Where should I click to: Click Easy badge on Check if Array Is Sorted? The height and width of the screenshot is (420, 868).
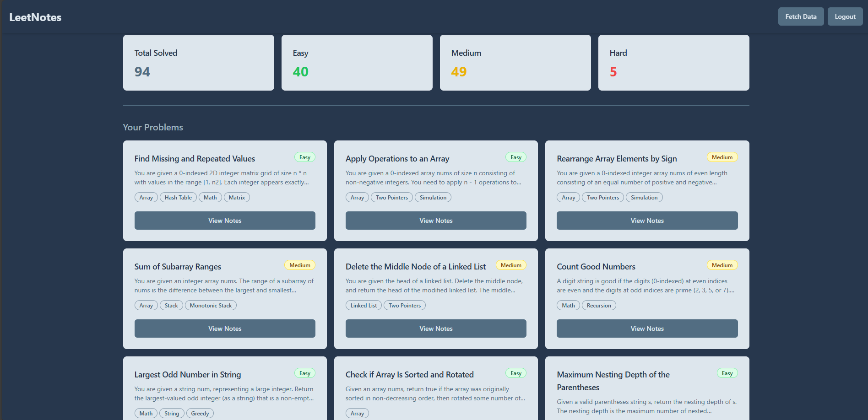click(516, 373)
